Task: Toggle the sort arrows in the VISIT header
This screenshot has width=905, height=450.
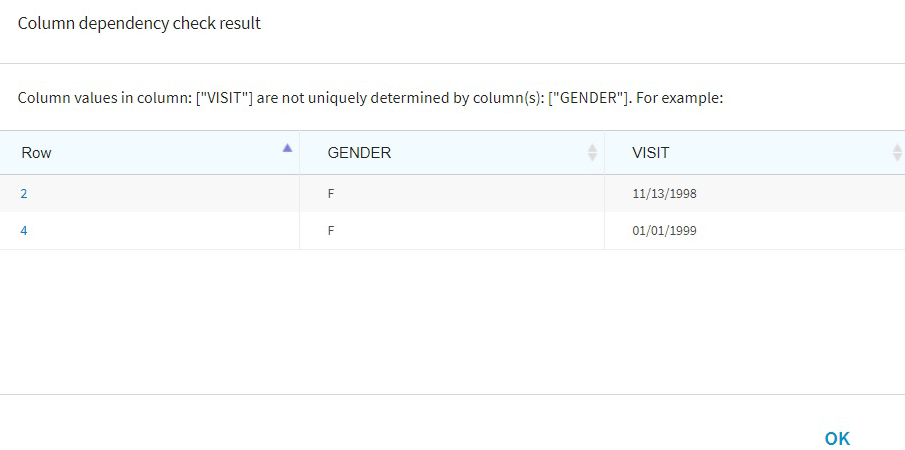Action: coord(897,153)
